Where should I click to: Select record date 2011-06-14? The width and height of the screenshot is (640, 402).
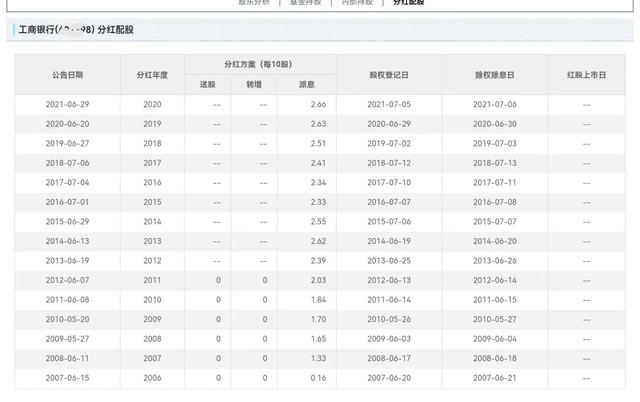pos(389,300)
